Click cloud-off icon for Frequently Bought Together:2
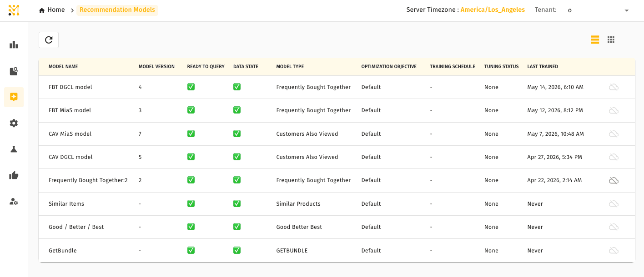 614,181
